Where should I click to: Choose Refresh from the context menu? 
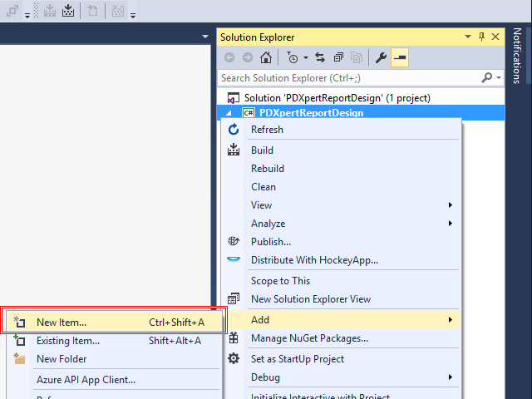(342, 130)
